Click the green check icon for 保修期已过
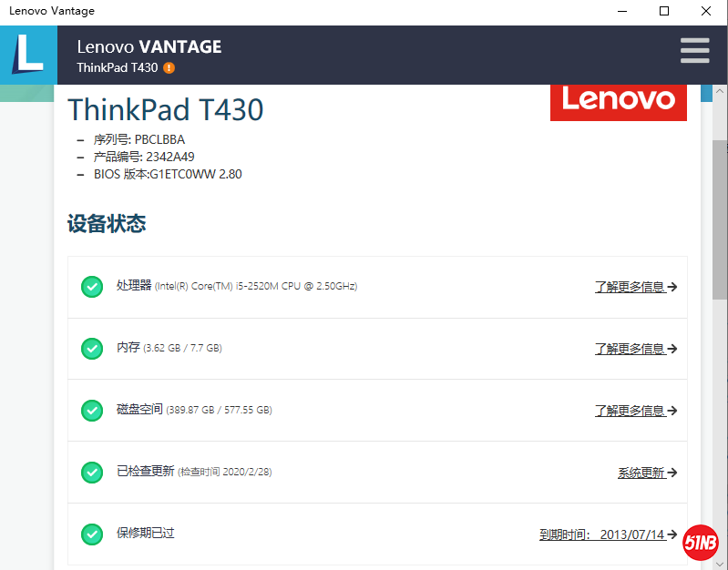Viewport: 728px width, 570px height. 92,534
